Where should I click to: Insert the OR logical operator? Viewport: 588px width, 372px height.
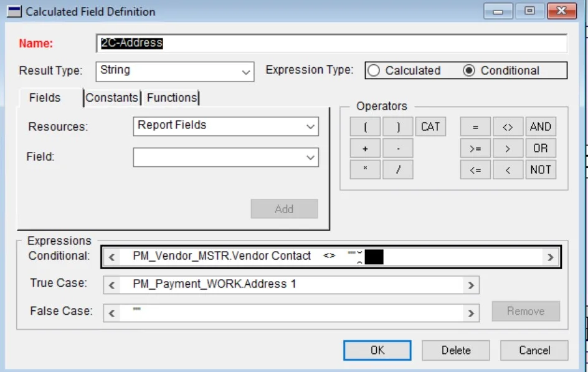(541, 148)
